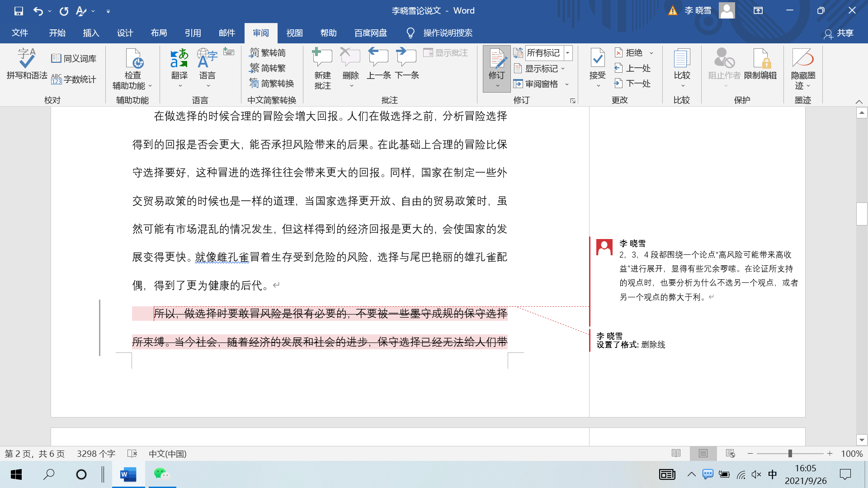The image size is (868, 488).
Task: Switch to Read Mode view in status bar
Action: tap(676, 453)
